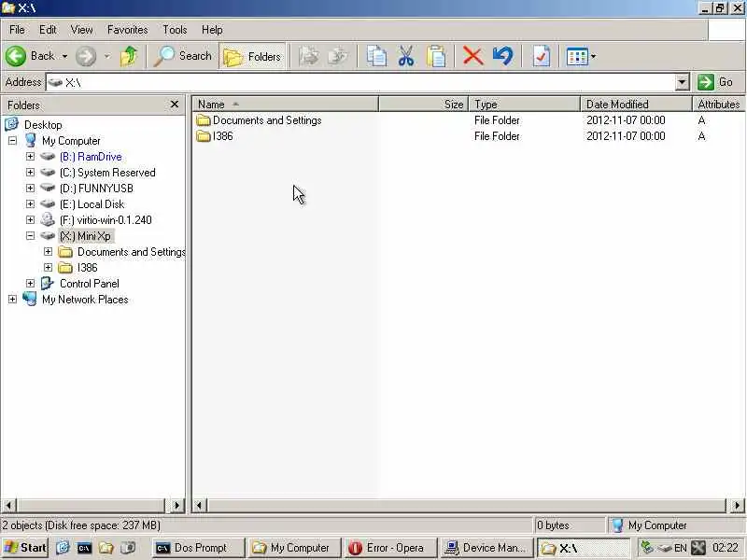The image size is (747, 560).
Task: Click file list scrollbar right arrow
Action: pos(737,505)
